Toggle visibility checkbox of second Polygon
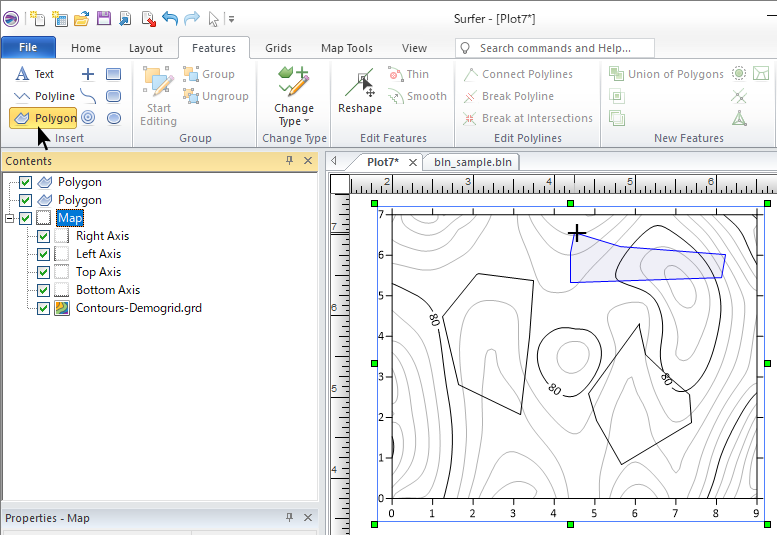This screenshot has width=777, height=535. [x=26, y=200]
